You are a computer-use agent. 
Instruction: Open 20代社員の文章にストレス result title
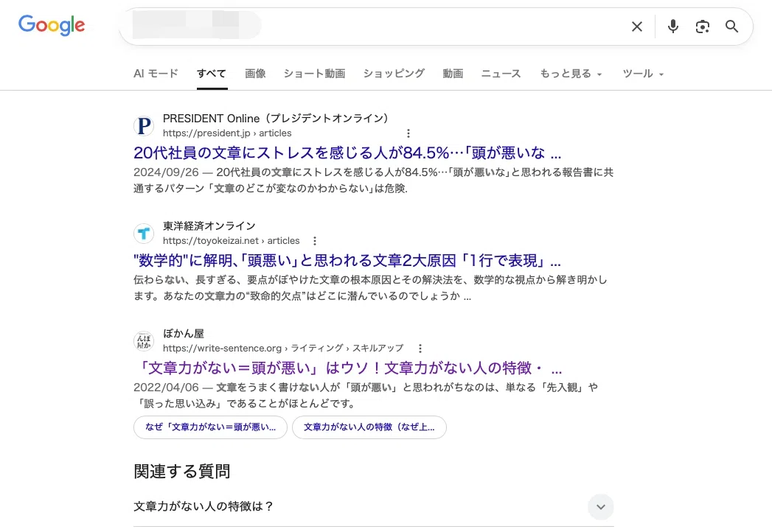347,153
